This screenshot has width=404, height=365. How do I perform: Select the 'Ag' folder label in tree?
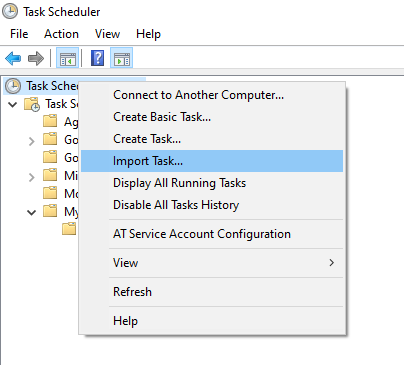point(71,122)
